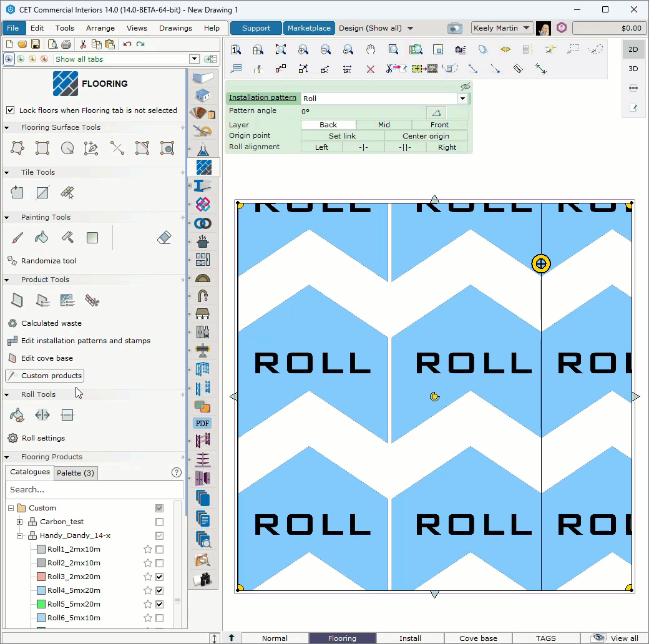Hide the property box eye icon
649x644 pixels.
click(466, 87)
